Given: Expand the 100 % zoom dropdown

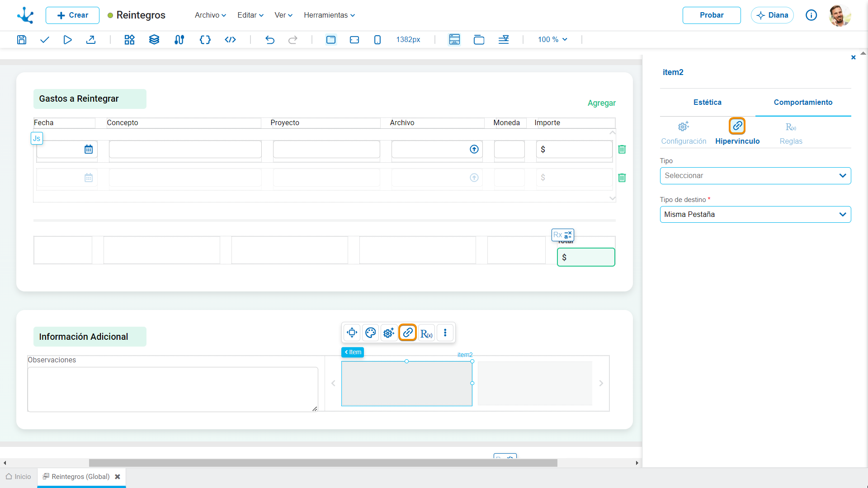Looking at the screenshot, I should point(552,40).
